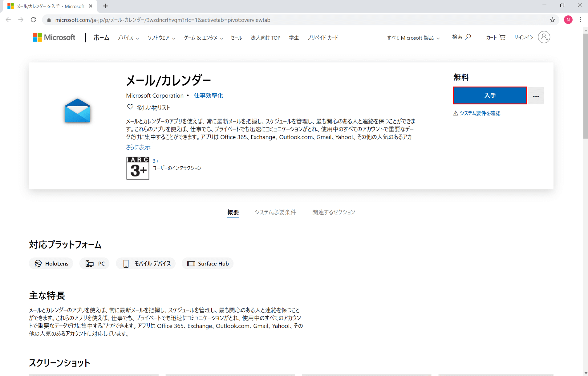Click the scrollbar down arrow
The image size is (588, 376).
point(585,373)
